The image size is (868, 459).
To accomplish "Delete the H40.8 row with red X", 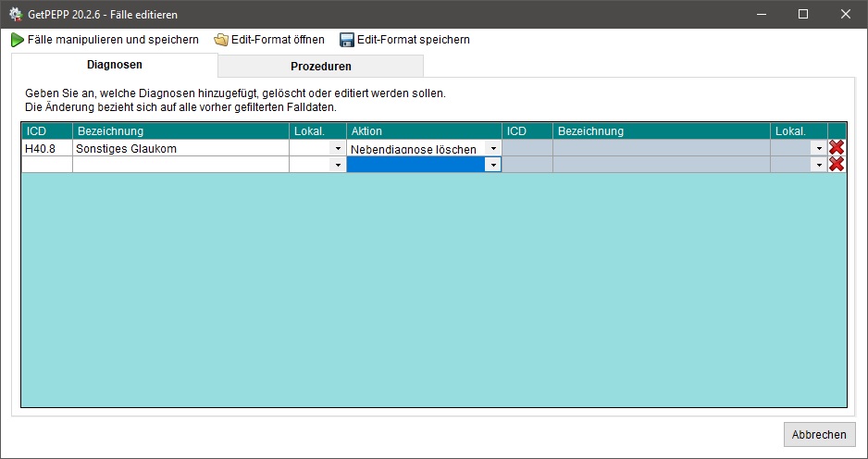I will tap(837, 148).
